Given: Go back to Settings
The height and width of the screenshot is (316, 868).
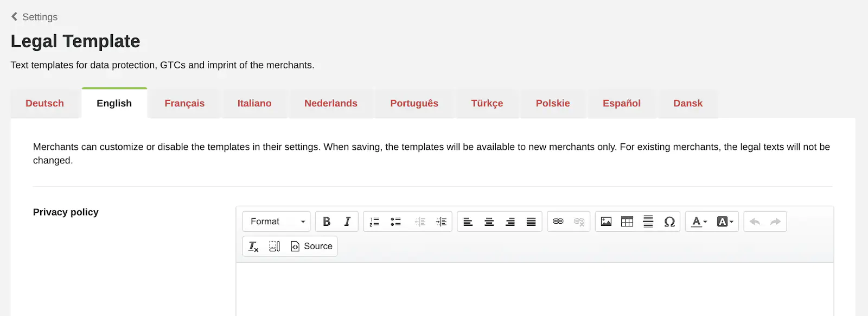Looking at the screenshot, I should tap(34, 17).
